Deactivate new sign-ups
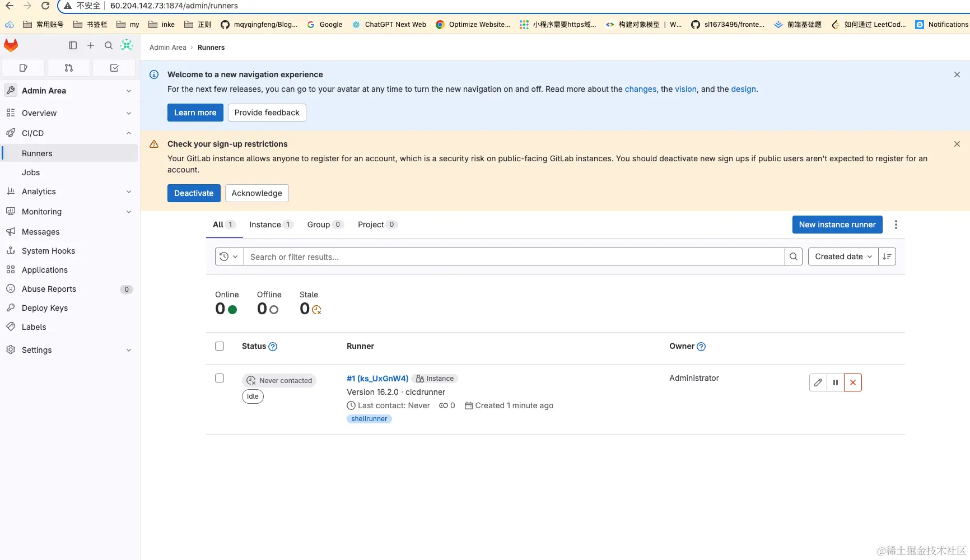Screen dimensions: 970x560 point(194,193)
